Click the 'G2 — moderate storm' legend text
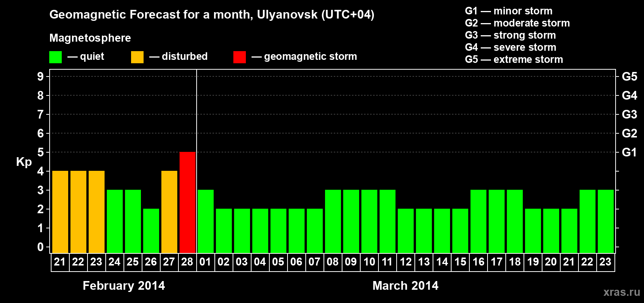Screen dimensions: 644x303 [517, 23]
